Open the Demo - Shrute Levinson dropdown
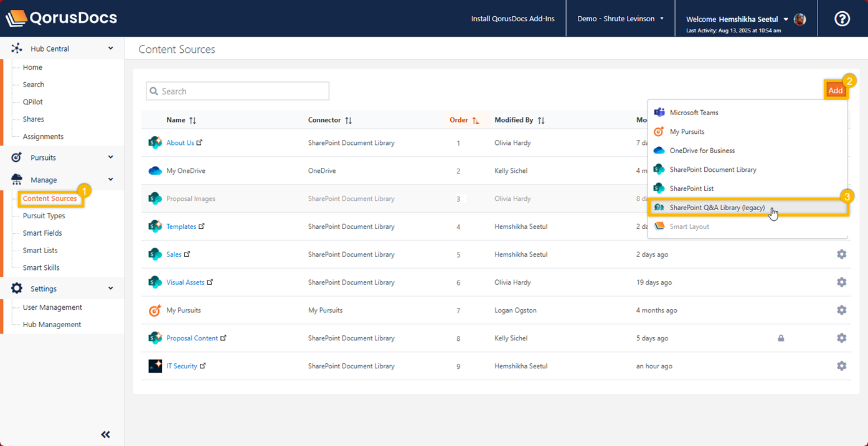 tap(620, 19)
